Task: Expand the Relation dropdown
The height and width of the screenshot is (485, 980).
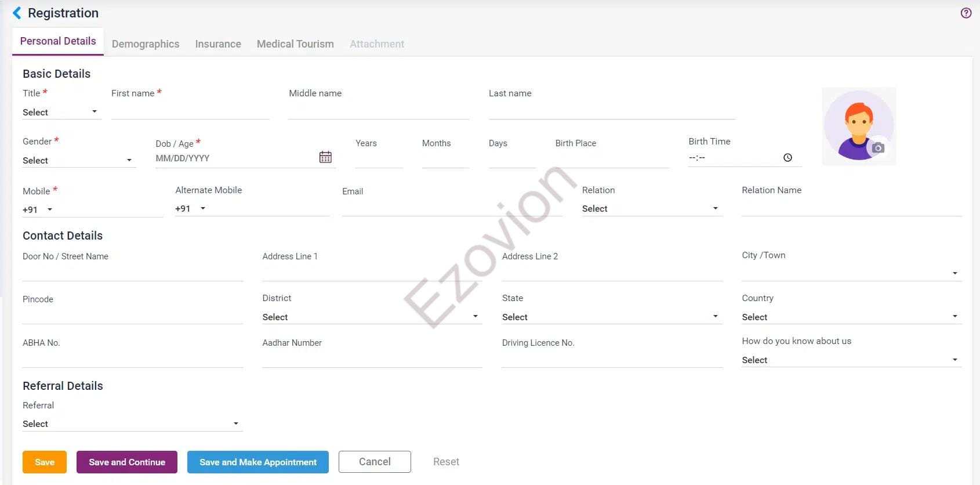Action: point(651,209)
